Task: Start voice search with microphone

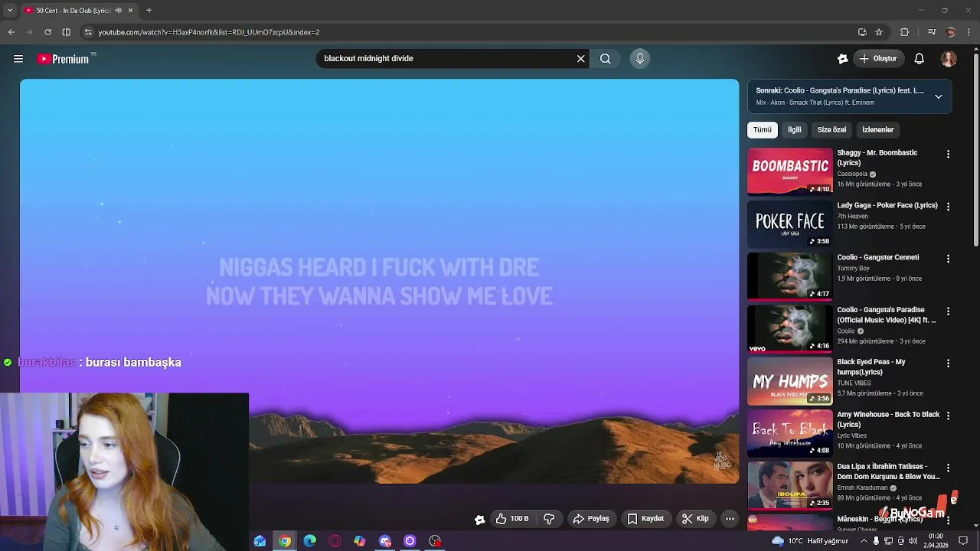Action: [640, 59]
